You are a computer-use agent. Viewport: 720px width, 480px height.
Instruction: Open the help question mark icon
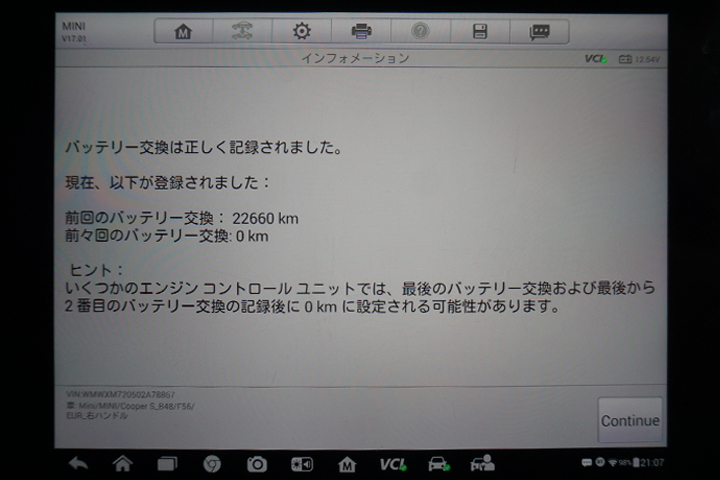click(420, 32)
